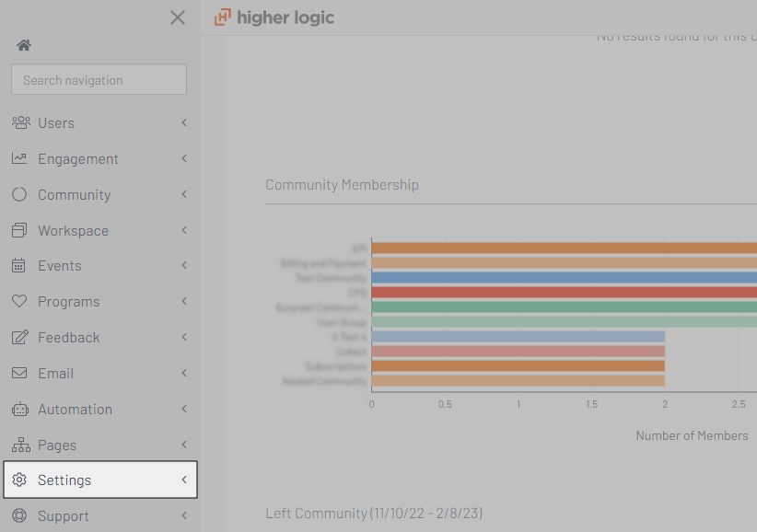
Task: Click the Programs heart icon
Action: (x=19, y=301)
